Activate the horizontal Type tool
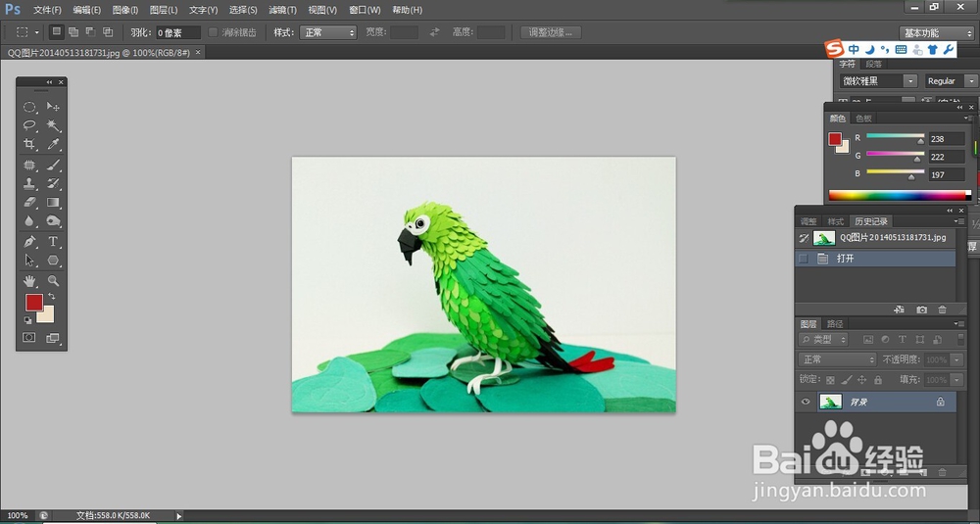 [54, 241]
